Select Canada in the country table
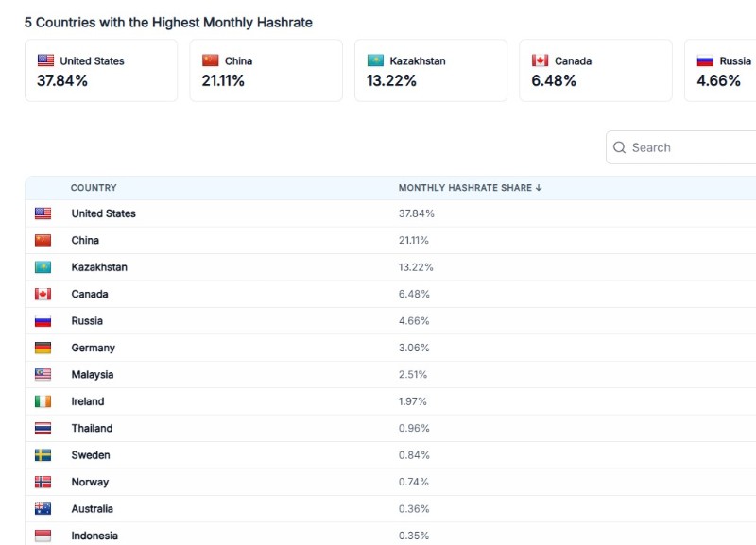This screenshot has width=756, height=545. tap(90, 294)
